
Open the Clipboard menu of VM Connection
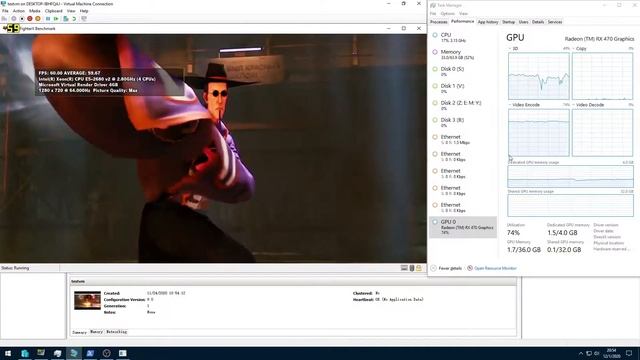(53, 11)
